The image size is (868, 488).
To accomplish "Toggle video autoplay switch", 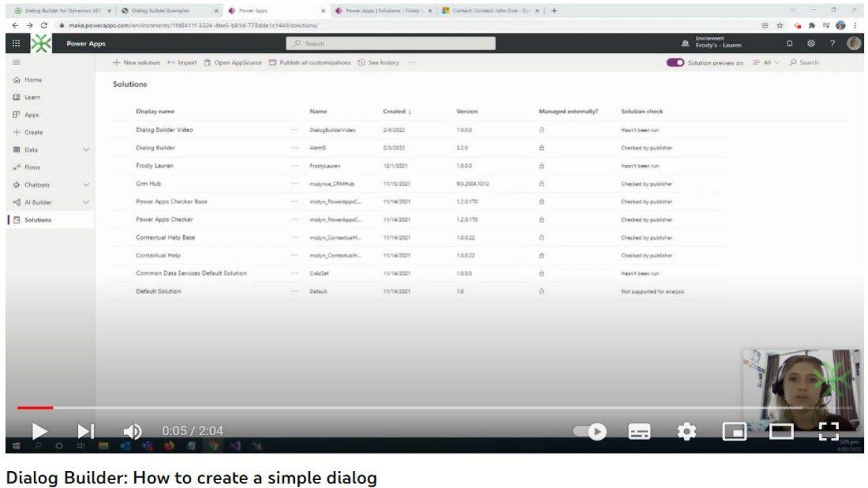I will tap(589, 431).
